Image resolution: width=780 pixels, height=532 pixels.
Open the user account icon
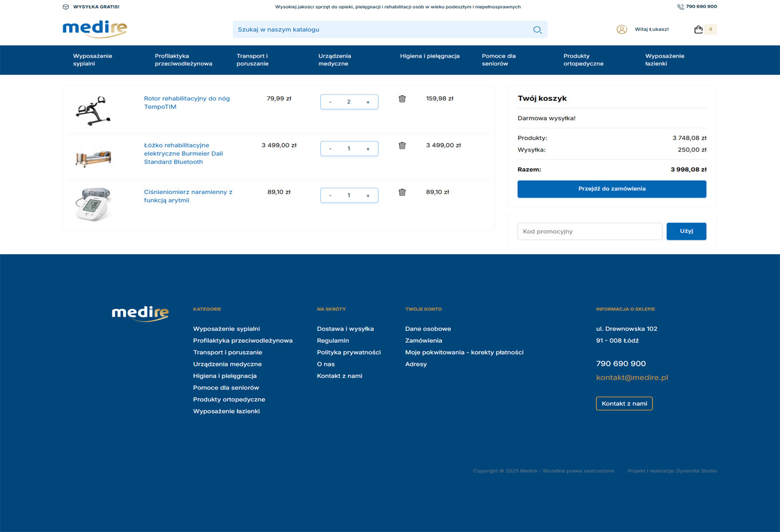621,30
